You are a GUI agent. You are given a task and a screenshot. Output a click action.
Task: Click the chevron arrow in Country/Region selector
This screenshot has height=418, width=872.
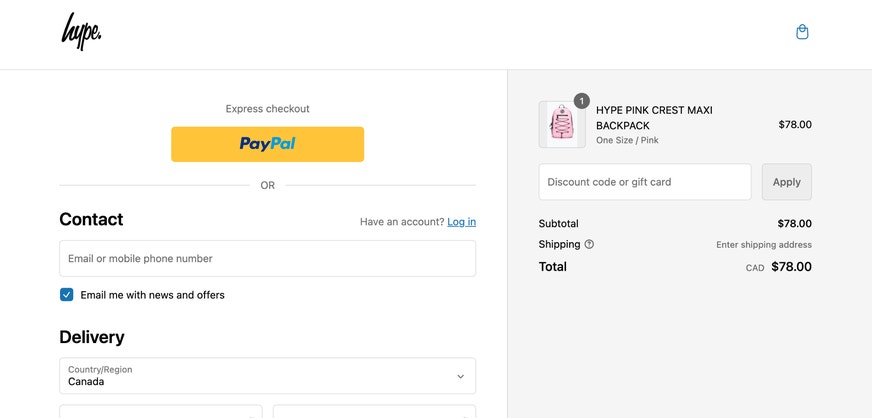pos(460,376)
